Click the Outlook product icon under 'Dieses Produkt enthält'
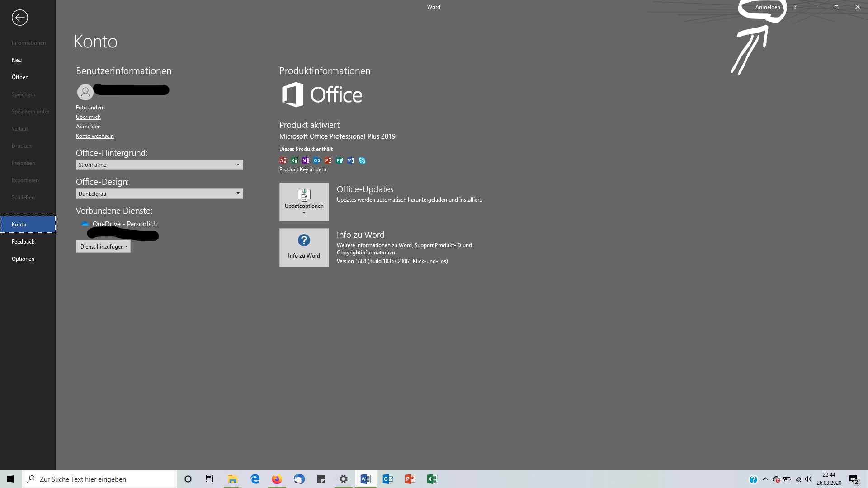 [317, 160]
